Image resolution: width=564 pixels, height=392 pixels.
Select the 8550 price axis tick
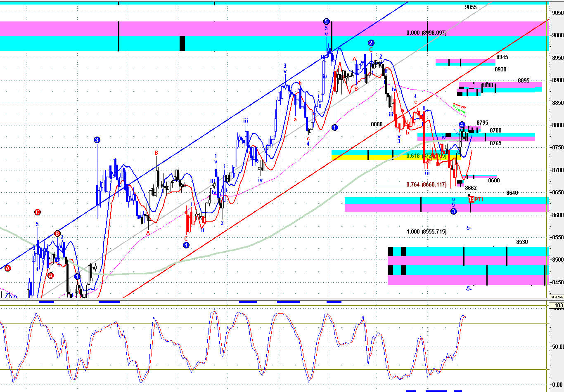click(558, 238)
